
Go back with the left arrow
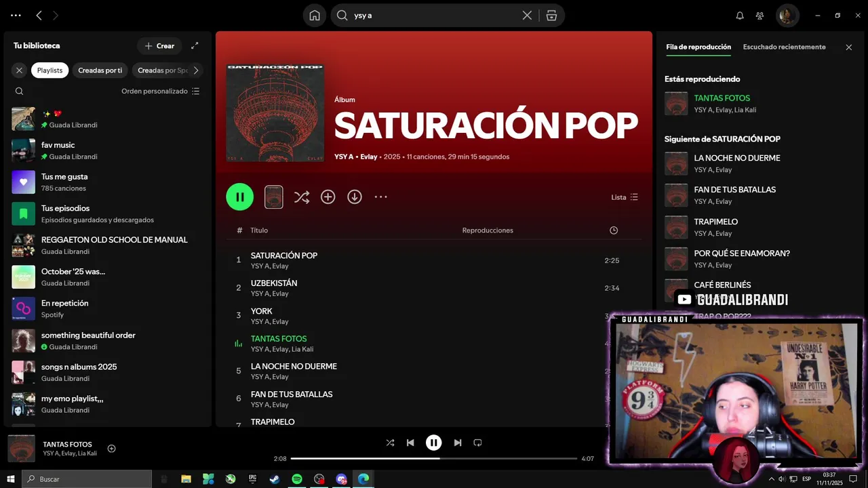tap(39, 15)
